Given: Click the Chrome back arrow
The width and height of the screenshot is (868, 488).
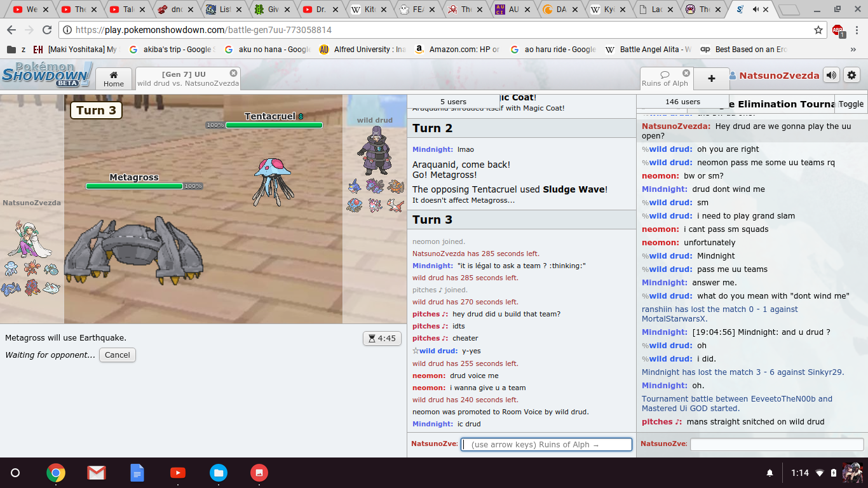Looking at the screenshot, I should tap(11, 30).
